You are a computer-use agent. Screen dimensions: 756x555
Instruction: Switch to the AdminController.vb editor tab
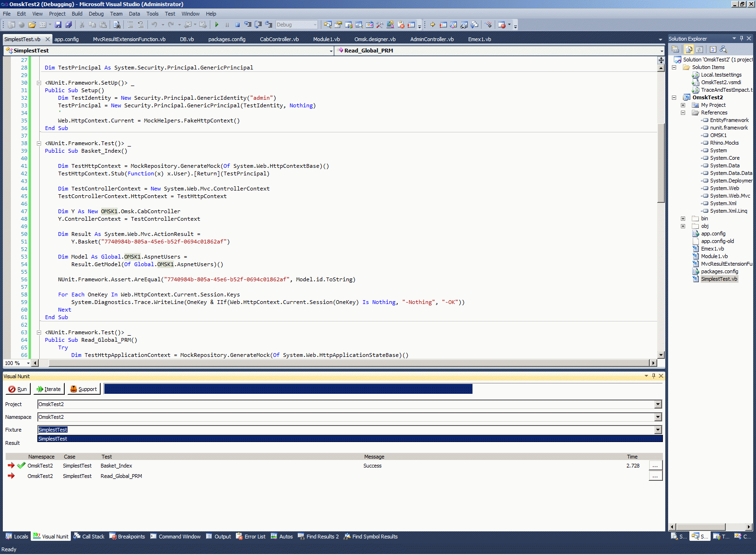[432, 39]
